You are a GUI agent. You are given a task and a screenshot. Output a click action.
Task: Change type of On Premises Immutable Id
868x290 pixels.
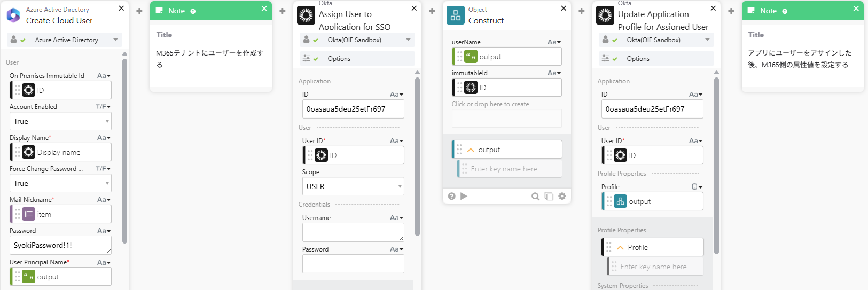(x=104, y=76)
